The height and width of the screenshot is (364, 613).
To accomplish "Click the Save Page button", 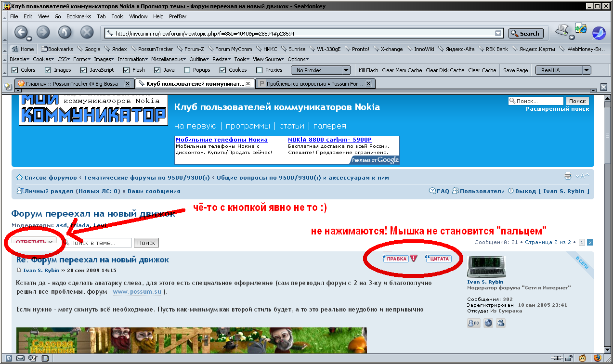I will click(516, 70).
